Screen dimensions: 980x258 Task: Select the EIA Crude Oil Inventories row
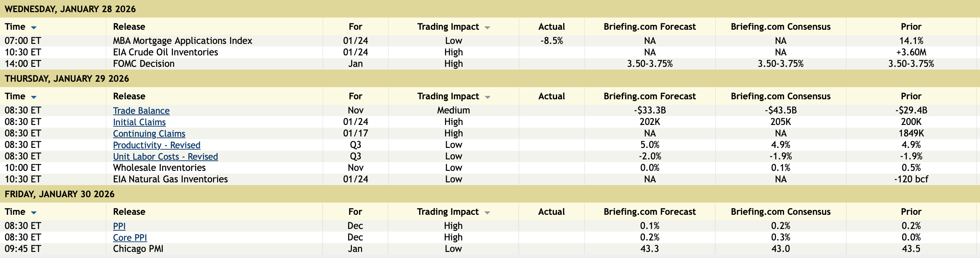click(x=165, y=52)
